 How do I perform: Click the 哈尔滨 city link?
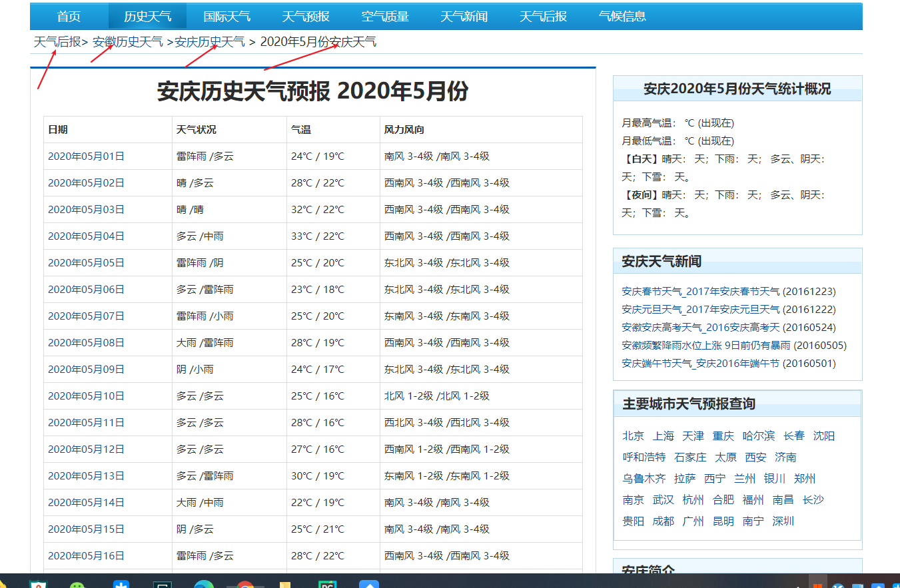759,436
